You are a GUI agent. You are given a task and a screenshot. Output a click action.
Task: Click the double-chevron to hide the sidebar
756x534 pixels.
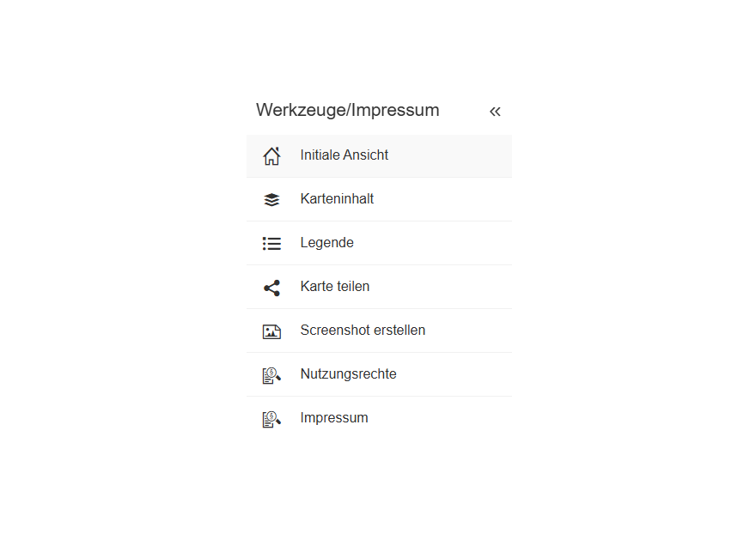pos(495,111)
